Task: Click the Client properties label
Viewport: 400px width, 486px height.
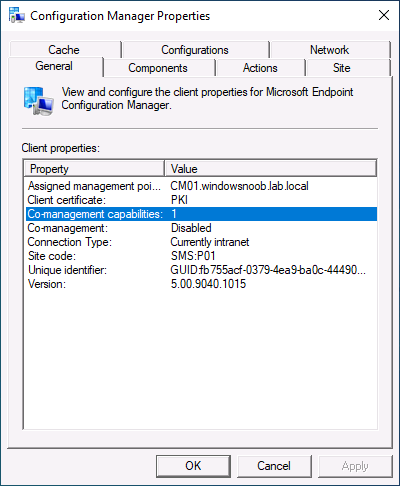Action: pos(61,148)
